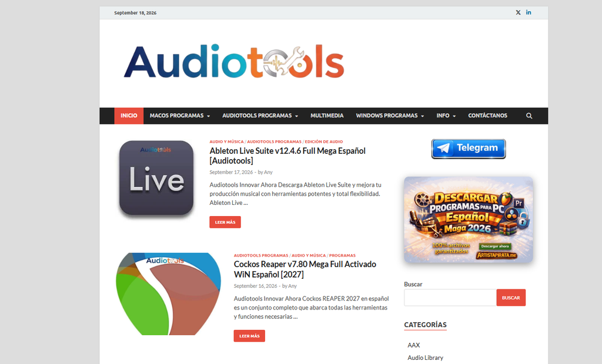
Task: Focus the Buscar search input field
Action: (450, 298)
